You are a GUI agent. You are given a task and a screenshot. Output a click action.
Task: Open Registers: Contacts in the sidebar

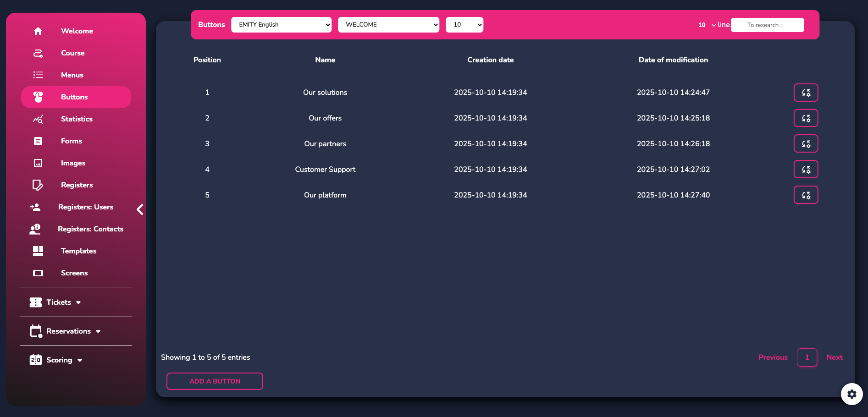tap(90, 229)
